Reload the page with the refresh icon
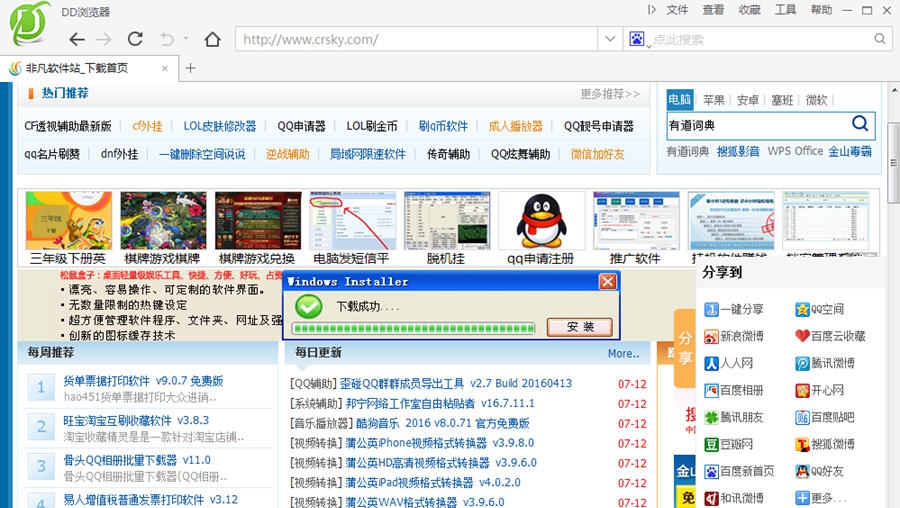The height and width of the screenshot is (508, 900). click(x=135, y=38)
